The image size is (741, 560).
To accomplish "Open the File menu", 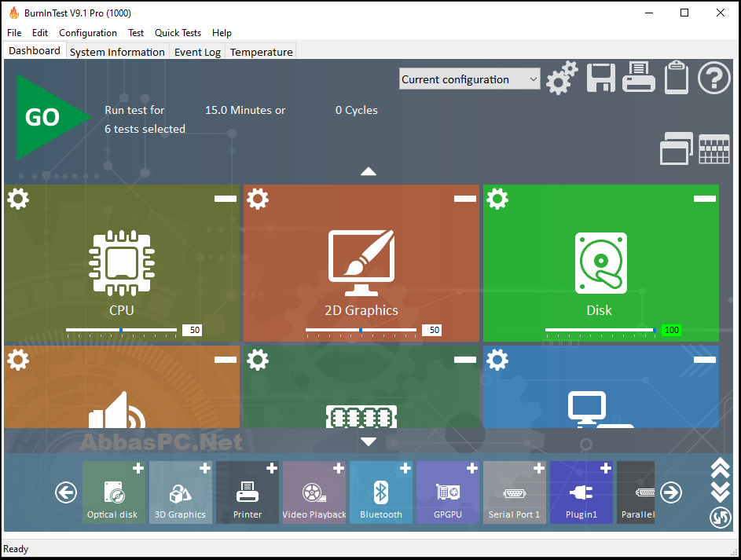I will (x=14, y=32).
